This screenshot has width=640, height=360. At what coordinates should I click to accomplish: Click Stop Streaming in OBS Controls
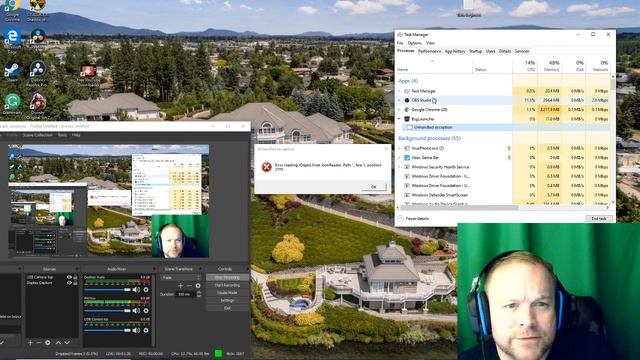click(x=227, y=277)
